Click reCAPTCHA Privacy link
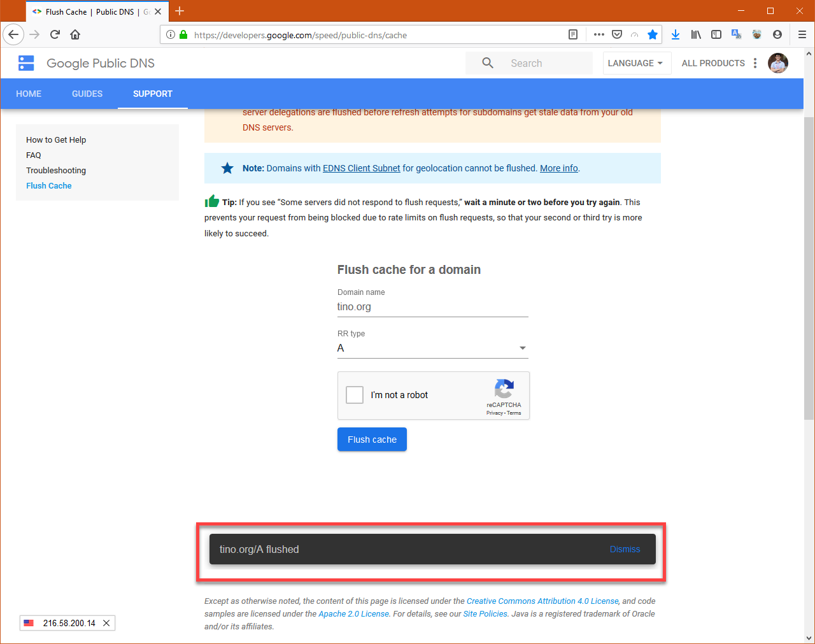815x644 pixels. tap(495, 413)
